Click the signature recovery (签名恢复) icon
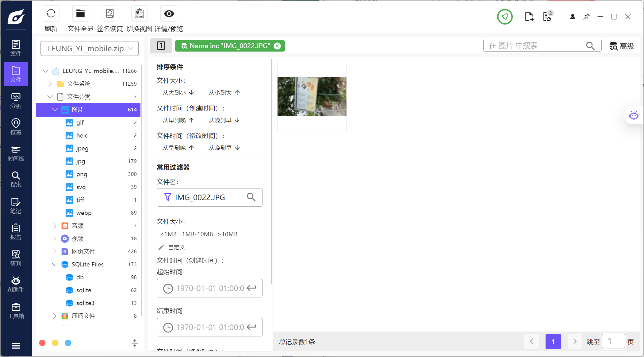644x357 pixels. coord(110,14)
